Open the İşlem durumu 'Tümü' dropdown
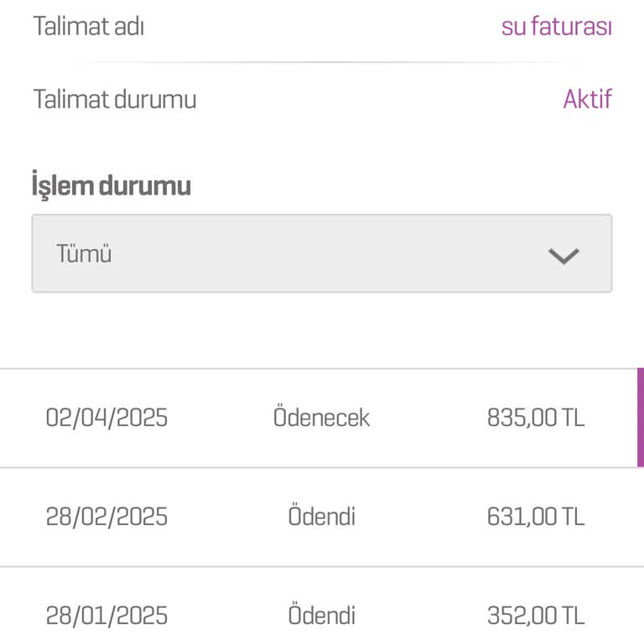644x644 pixels. [x=321, y=254]
